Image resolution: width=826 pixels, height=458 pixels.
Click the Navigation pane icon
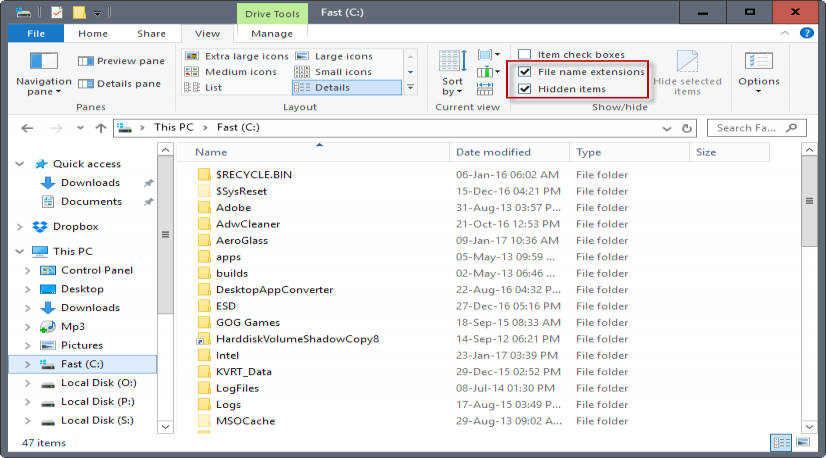43,63
